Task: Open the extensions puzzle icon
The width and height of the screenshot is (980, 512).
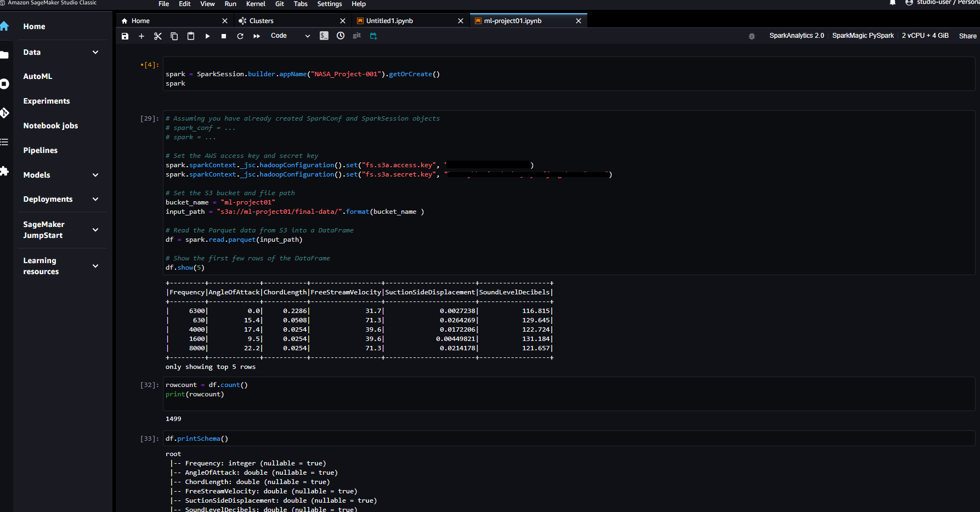Action: pyautogui.click(x=4, y=171)
